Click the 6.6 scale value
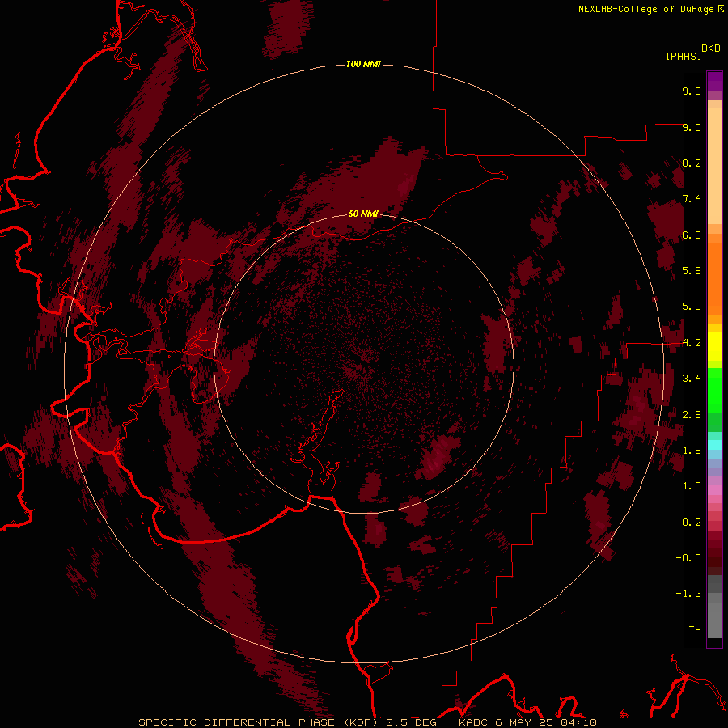Image resolution: width=728 pixels, height=728 pixels. pyautogui.click(x=692, y=235)
